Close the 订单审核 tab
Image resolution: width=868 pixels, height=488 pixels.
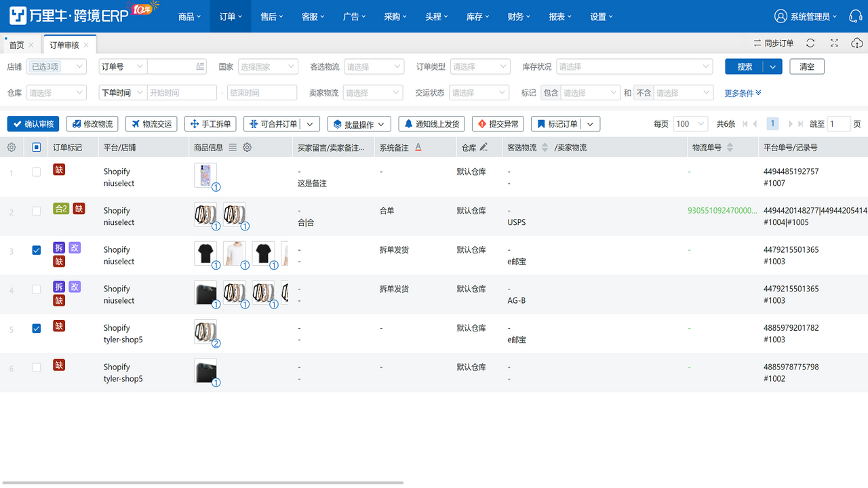tap(86, 45)
